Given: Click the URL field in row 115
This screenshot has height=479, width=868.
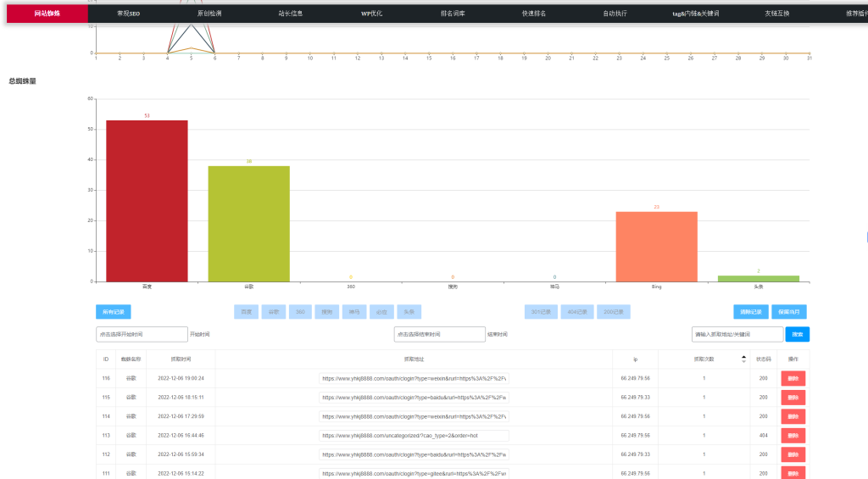Looking at the screenshot, I should (414, 398).
